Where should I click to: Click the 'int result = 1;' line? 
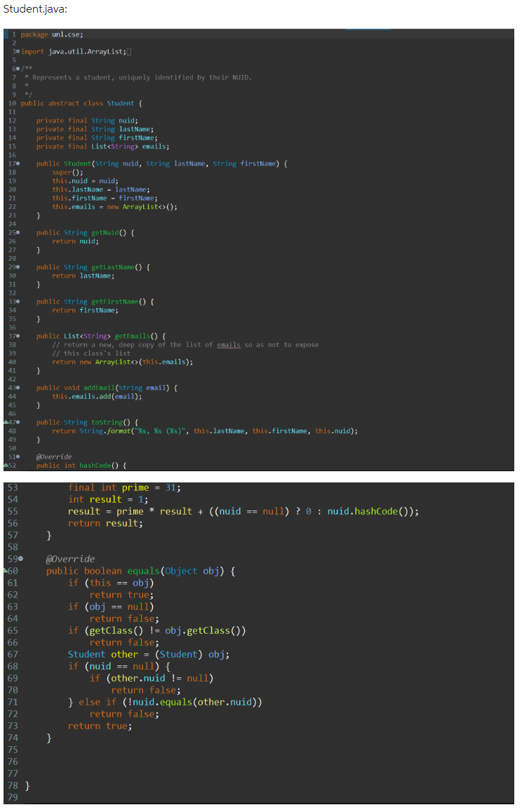click(108, 500)
